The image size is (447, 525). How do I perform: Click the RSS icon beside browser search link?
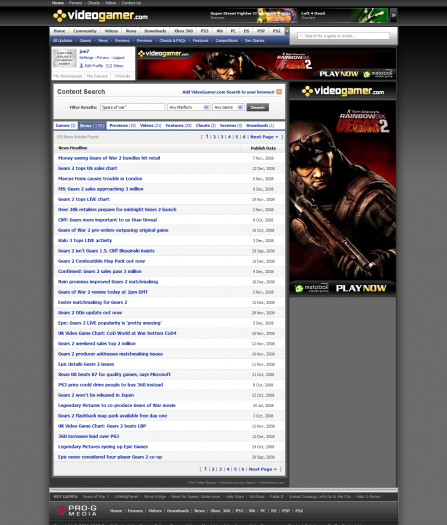point(279,92)
